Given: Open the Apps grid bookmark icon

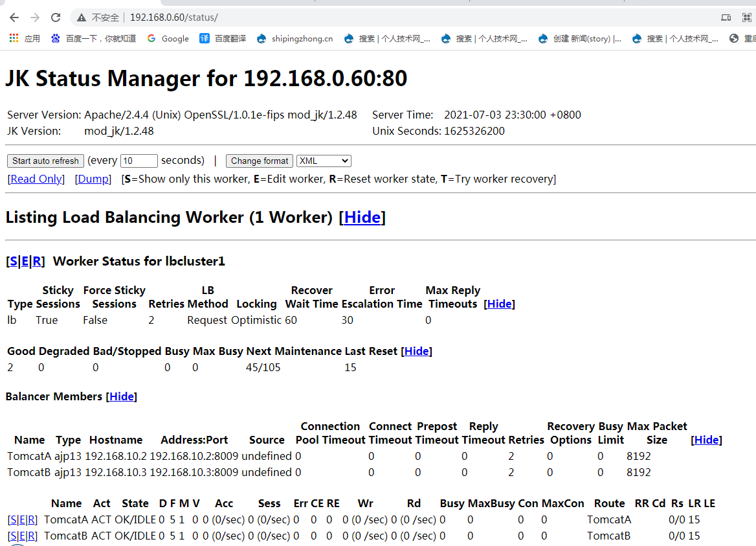Looking at the screenshot, I should [14, 38].
